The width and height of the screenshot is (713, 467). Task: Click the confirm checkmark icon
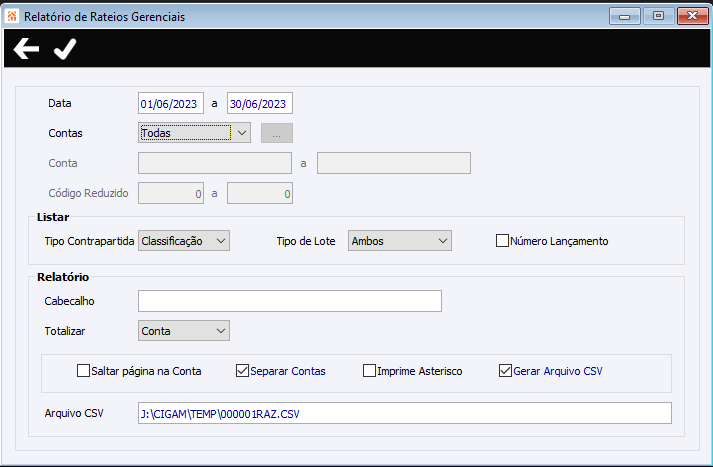[65, 49]
